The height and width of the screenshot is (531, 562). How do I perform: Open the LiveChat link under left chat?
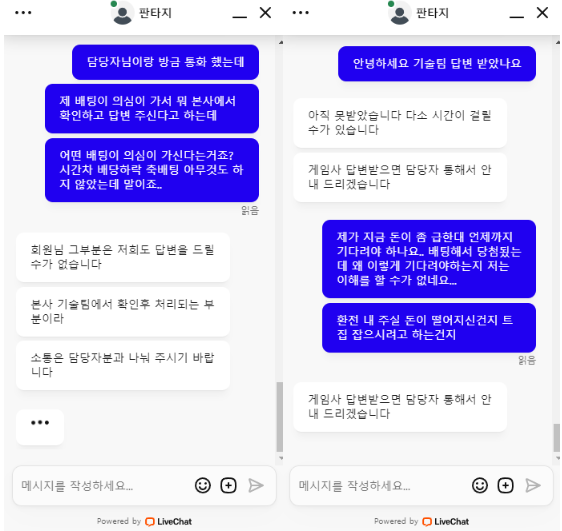(x=168, y=522)
